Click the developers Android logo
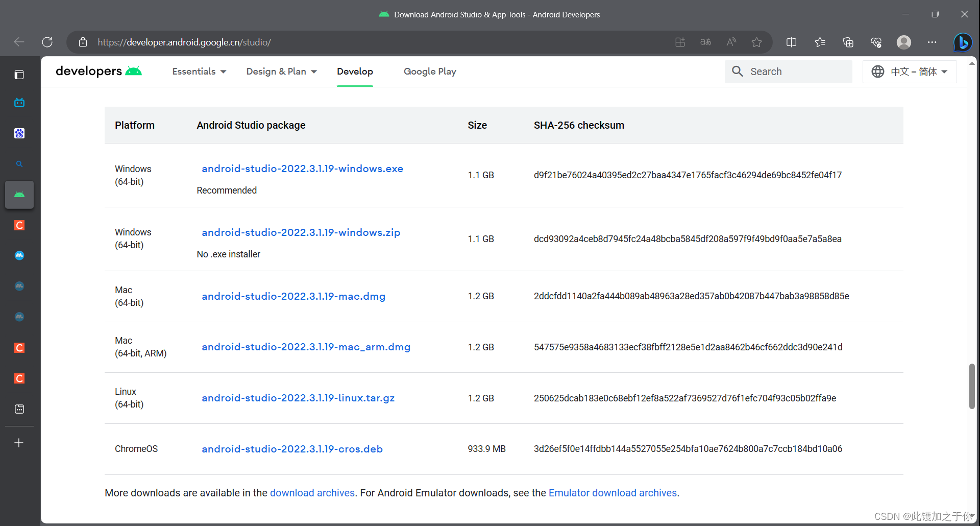Viewport: 980px width, 526px height. [99, 71]
